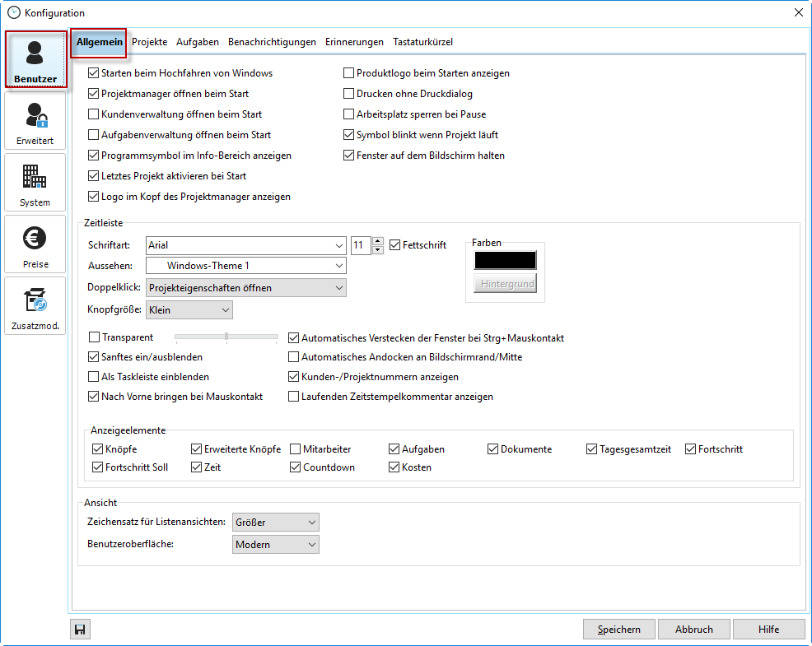Open the Knopfgröße dropdown
The height and width of the screenshot is (646, 812).
[226, 310]
